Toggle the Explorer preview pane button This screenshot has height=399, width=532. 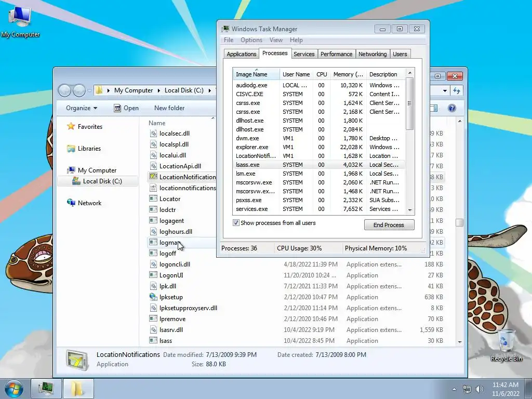pyautogui.click(x=434, y=108)
